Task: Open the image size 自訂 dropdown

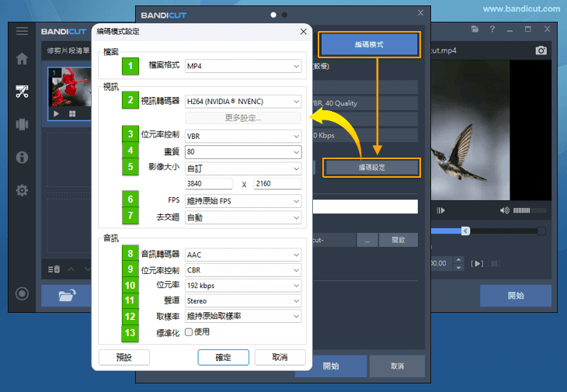Action: (x=243, y=168)
